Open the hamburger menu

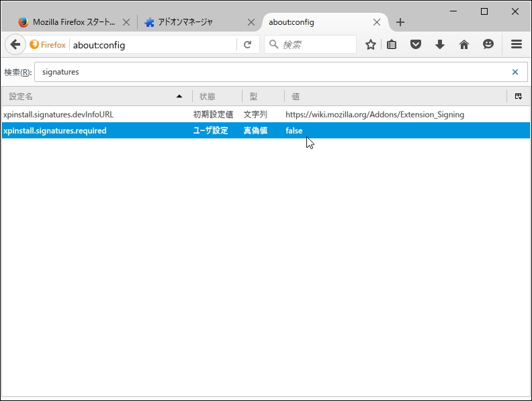[517, 44]
